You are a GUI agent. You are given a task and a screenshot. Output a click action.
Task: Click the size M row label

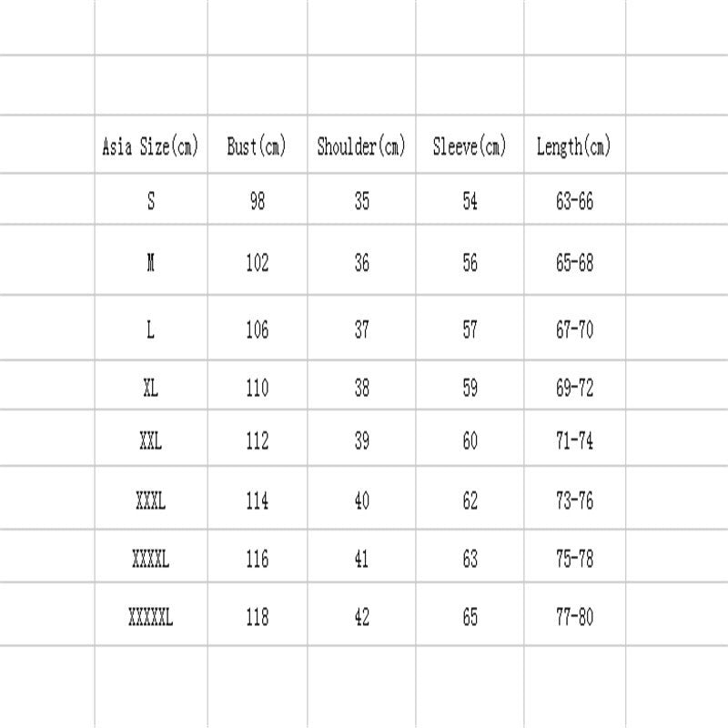(x=151, y=263)
